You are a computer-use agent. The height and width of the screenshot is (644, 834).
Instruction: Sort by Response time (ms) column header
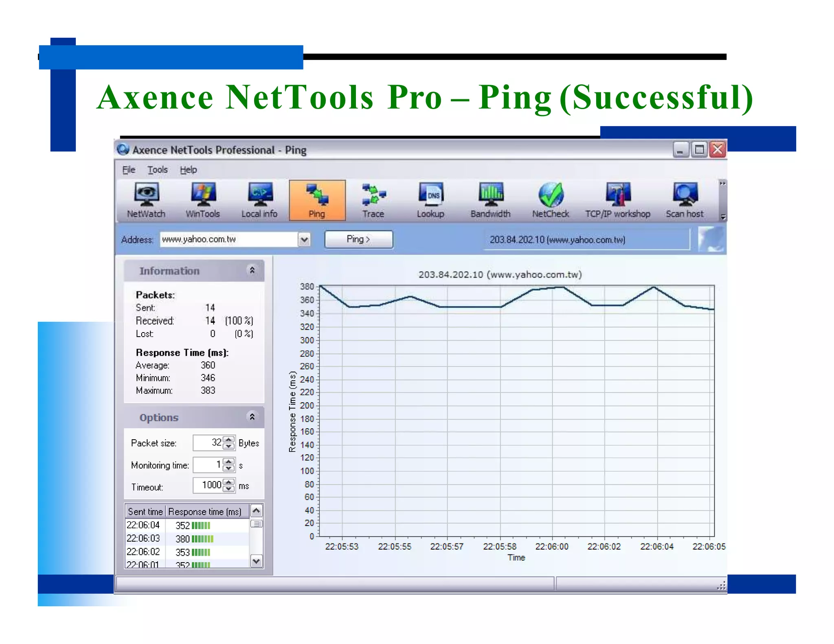tap(207, 511)
